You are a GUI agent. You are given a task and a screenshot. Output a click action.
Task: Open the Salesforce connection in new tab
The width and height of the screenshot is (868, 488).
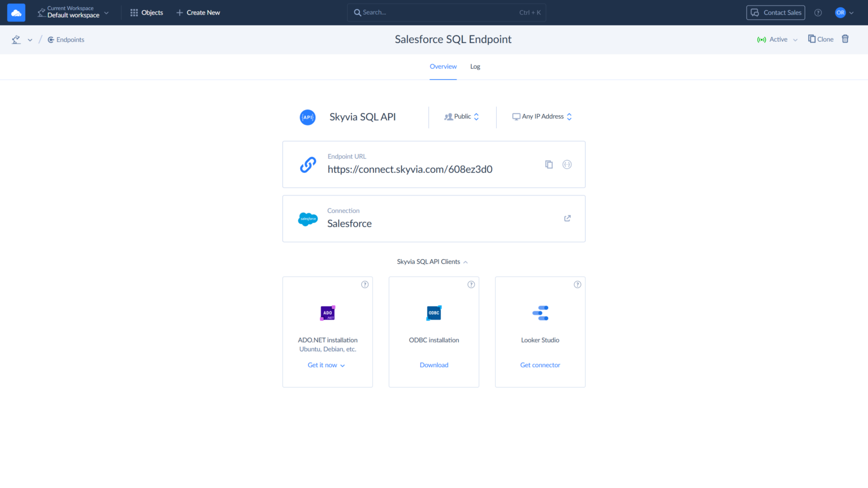567,218
